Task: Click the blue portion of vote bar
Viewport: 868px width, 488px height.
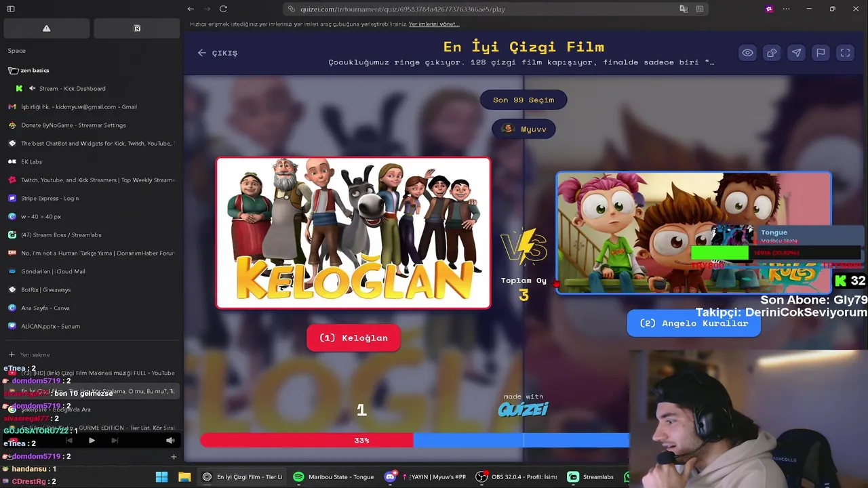Action: [521, 441]
